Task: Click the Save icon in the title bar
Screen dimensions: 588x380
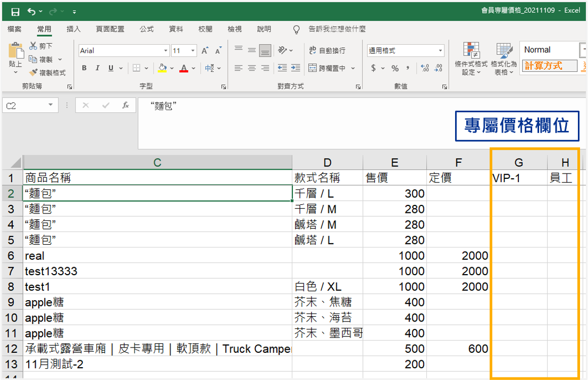Action: [x=15, y=11]
